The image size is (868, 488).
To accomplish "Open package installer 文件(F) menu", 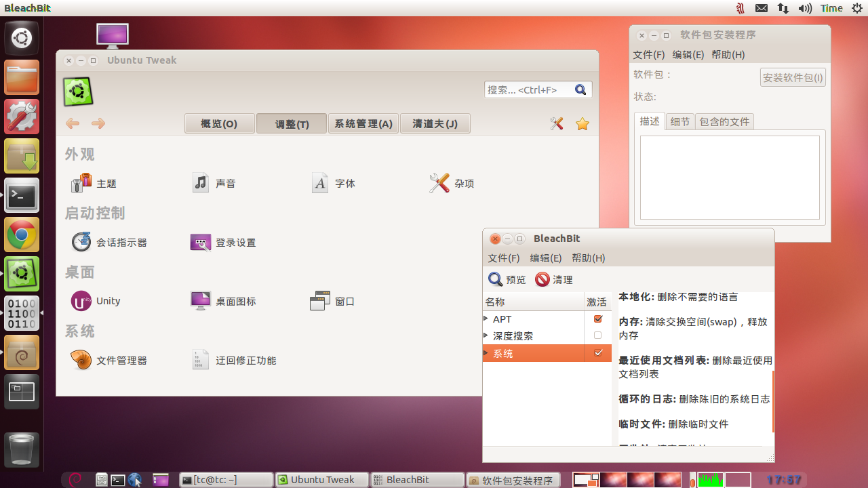I will pyautogui.click(x=649, y=55).
